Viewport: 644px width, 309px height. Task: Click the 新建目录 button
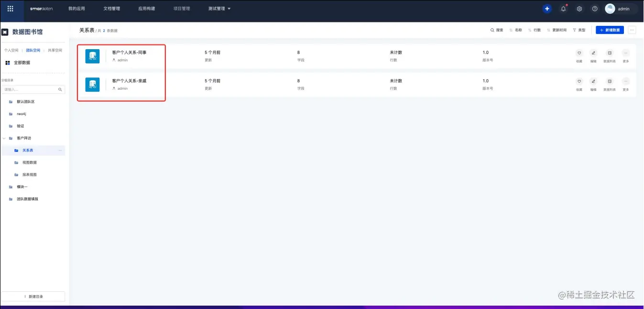(x=33, y=297)
